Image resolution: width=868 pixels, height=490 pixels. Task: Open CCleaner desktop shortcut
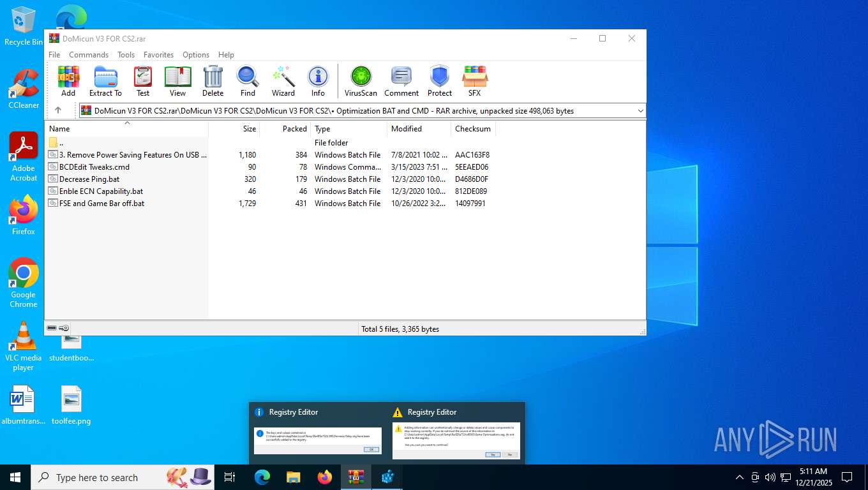(x=24, y=89)
